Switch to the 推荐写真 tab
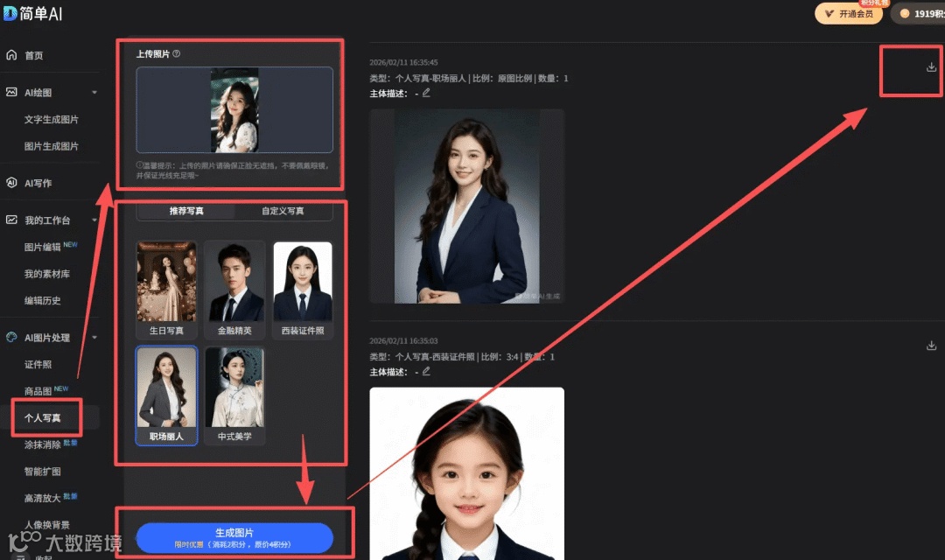945x560 pixels. 186,211
